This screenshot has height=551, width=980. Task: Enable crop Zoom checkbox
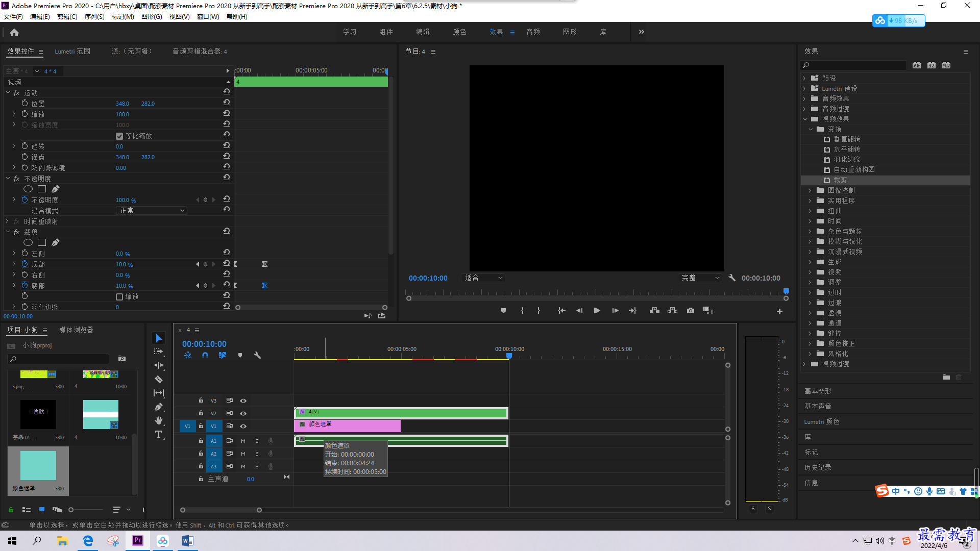tap(119, 297)
